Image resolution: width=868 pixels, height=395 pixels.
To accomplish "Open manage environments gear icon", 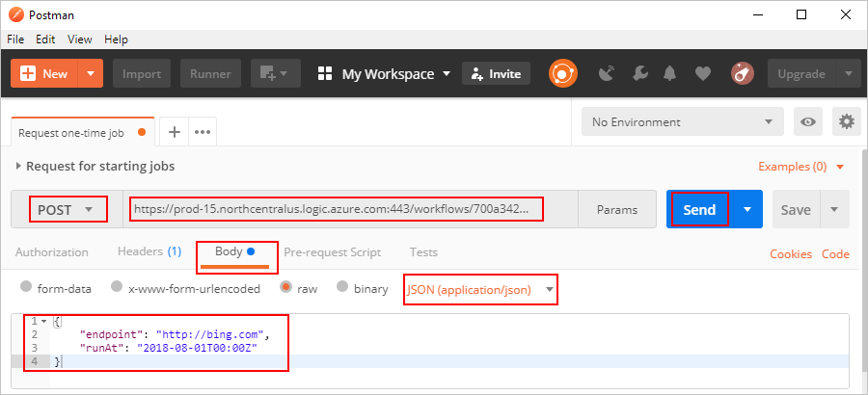I will coord(847,121).
